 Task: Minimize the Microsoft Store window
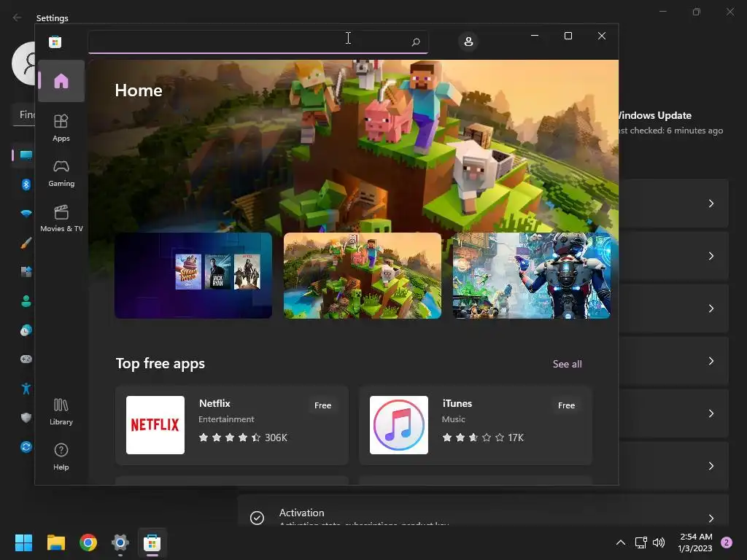[x=535, y=36]
